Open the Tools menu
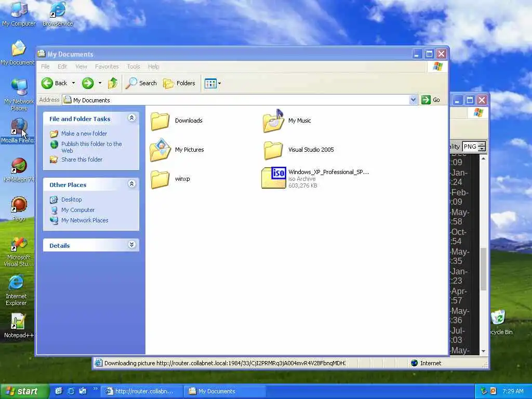Screen dimensions: 532x399 tap(134, 66)
